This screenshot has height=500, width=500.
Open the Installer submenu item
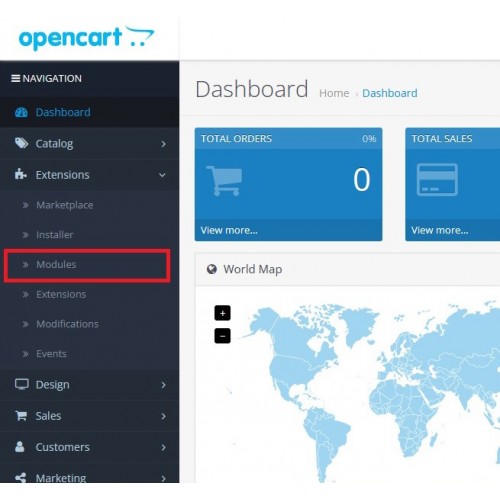tap(55, 235)
